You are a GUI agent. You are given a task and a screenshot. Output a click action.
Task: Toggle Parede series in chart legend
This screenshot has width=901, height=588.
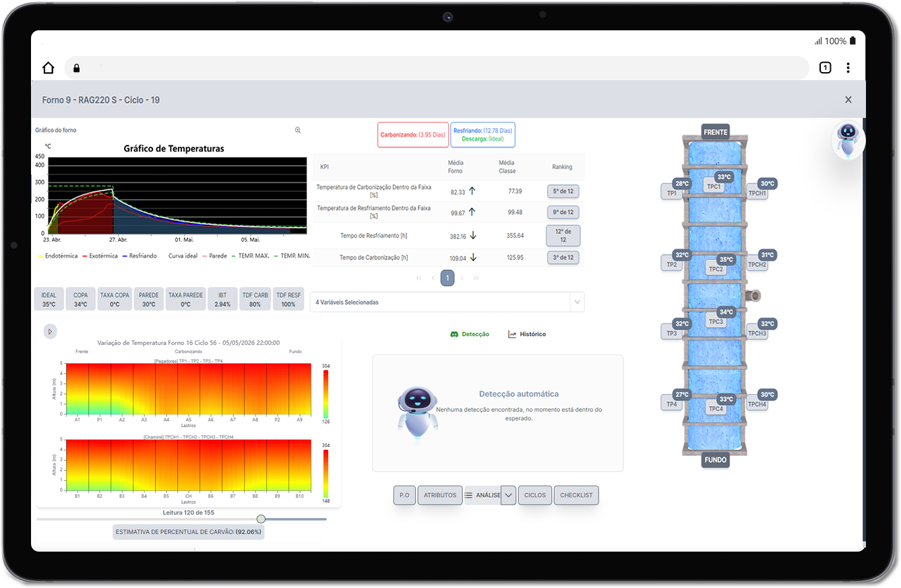pyautogui.click(x=214, y=256)
